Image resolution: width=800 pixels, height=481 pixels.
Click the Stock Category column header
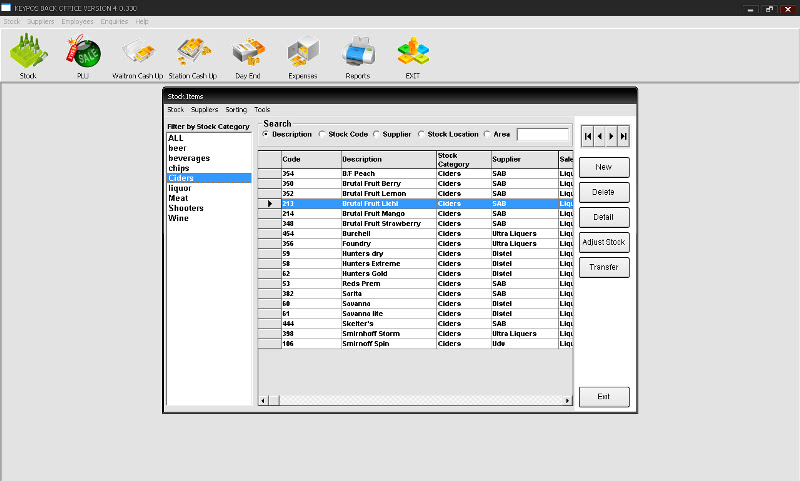click(464, 160)
